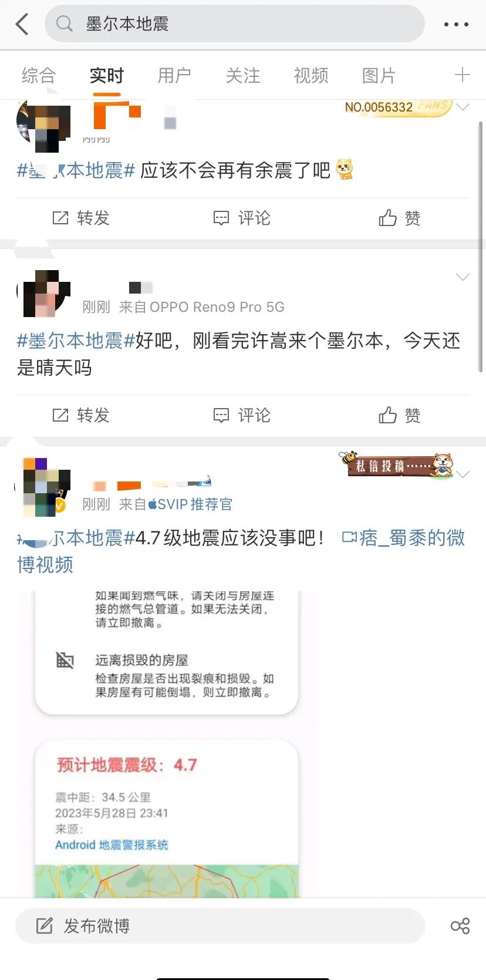Image resolution: width=486 pixels, height=980 pixels.
Task: Expand options chevron on first post
Action: coord(463,107)
